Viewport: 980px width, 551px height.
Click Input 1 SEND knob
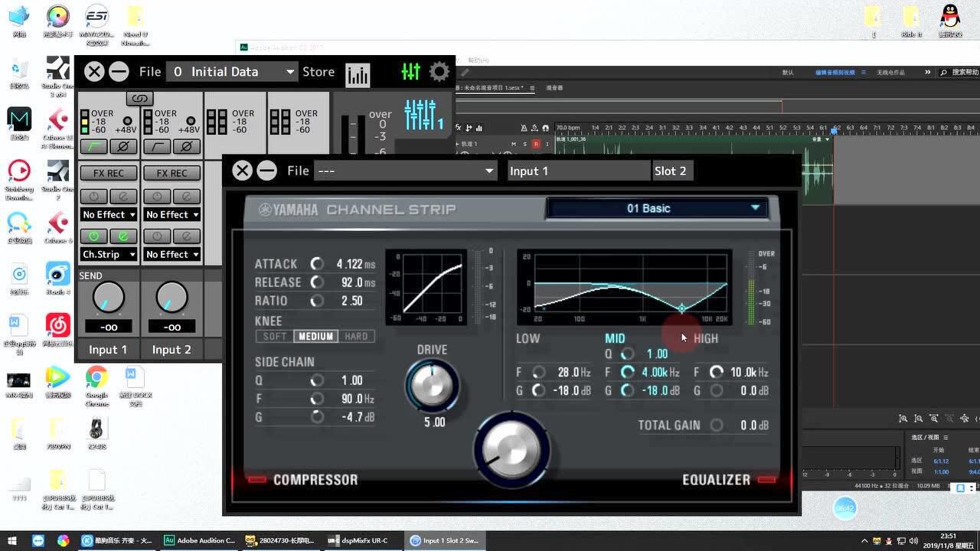pyautogui.click(x=109, y=297)
